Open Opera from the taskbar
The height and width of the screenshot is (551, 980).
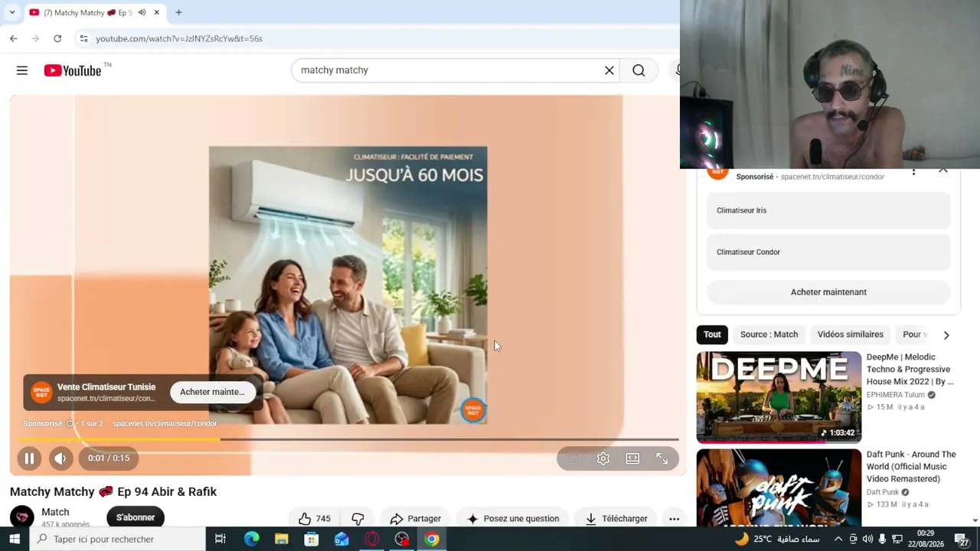click(x=371, y=539)
